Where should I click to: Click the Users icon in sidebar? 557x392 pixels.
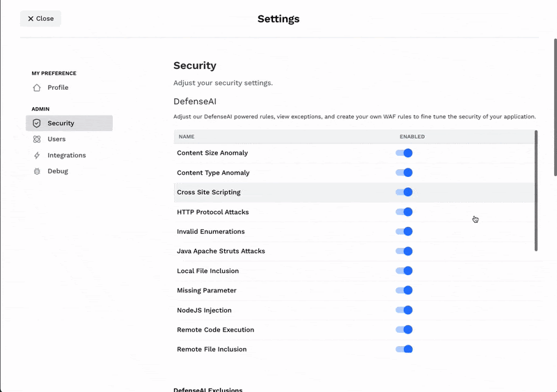(37, 139)
